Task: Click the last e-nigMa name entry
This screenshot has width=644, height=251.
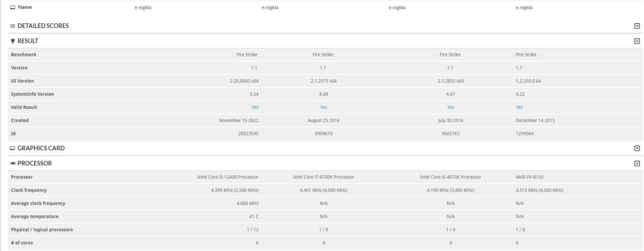Action: pyautogui.click(x=524, y=8)
